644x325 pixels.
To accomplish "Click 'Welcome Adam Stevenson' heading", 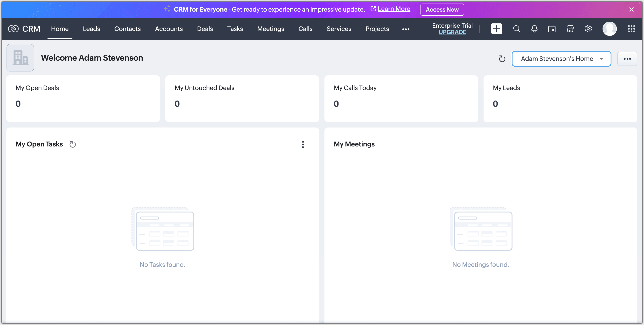I will point(92,58).
